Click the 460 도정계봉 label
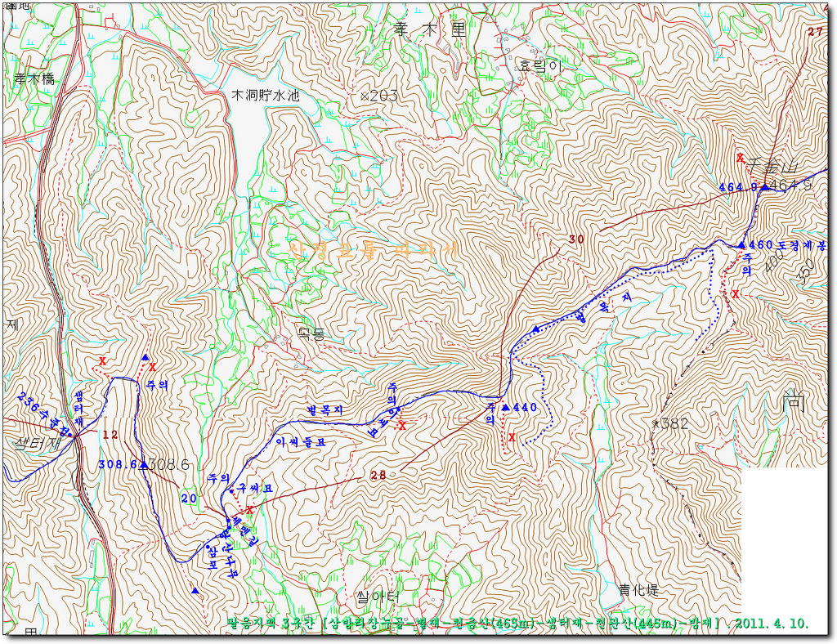 pyautogui.click(x=787, y=245)
